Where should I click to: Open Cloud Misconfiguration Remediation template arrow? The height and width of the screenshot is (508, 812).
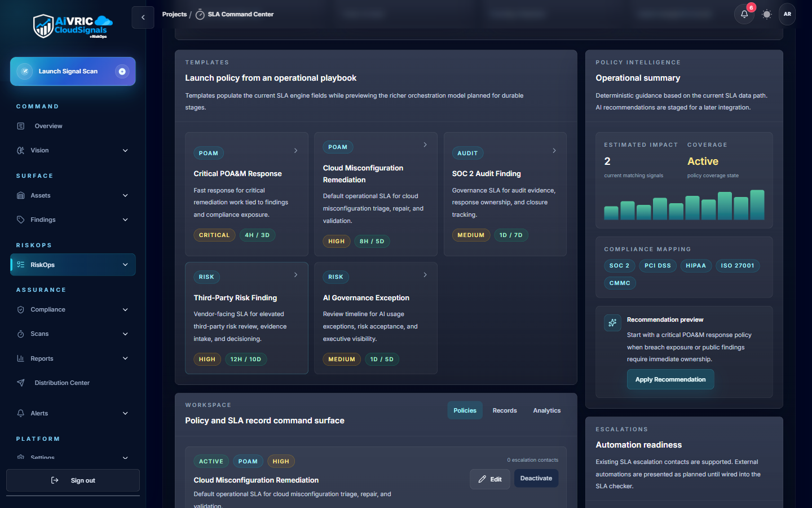[x=425, y=145]
